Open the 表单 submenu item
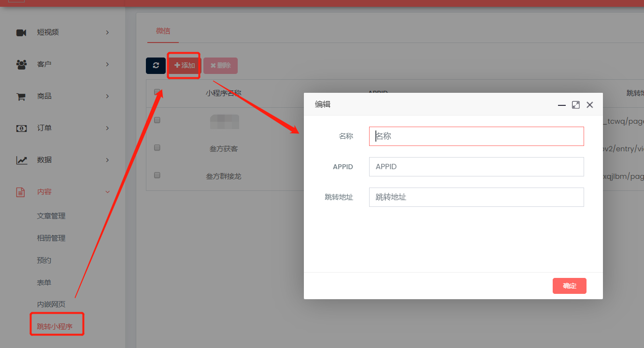 click(44, 283)
